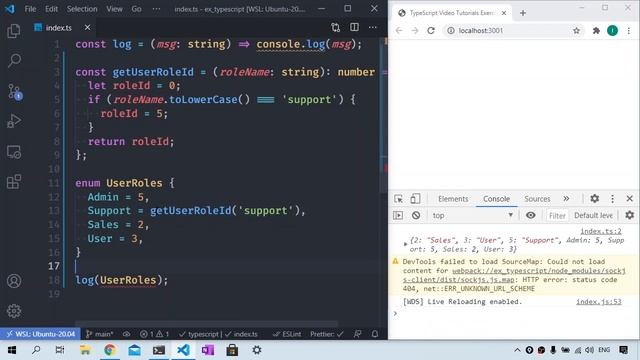
Task: Open DevTools settings gear
Action: 594,199
